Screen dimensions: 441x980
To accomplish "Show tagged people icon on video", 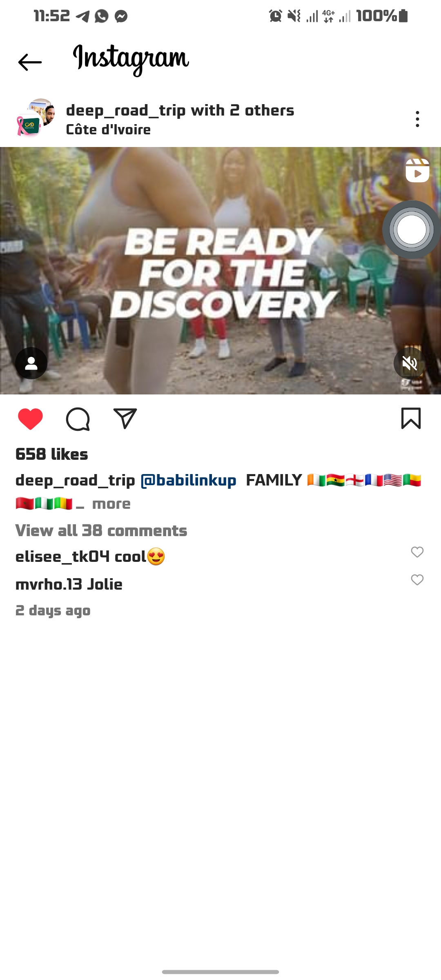I will [x=31, y=363].
